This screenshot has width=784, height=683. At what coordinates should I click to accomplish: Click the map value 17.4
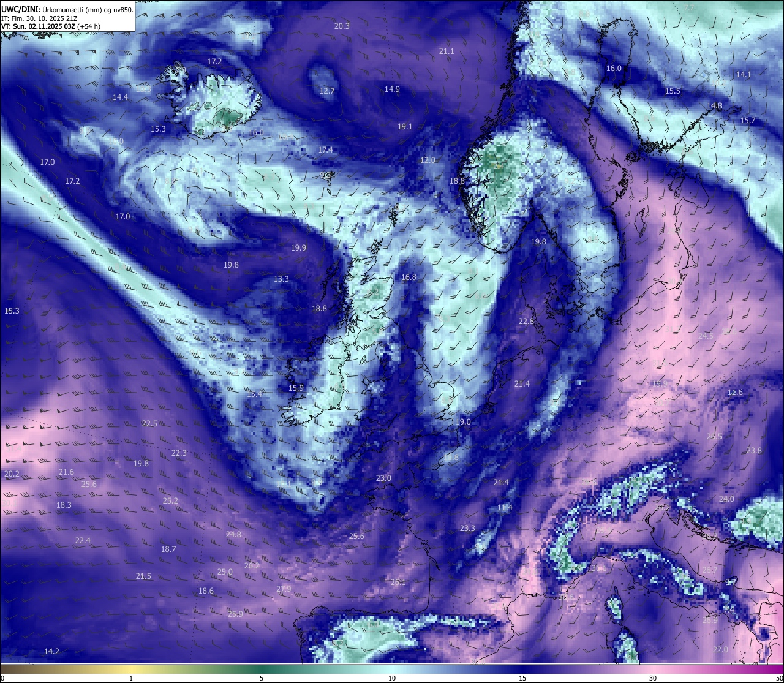click(x=325, y=150)
